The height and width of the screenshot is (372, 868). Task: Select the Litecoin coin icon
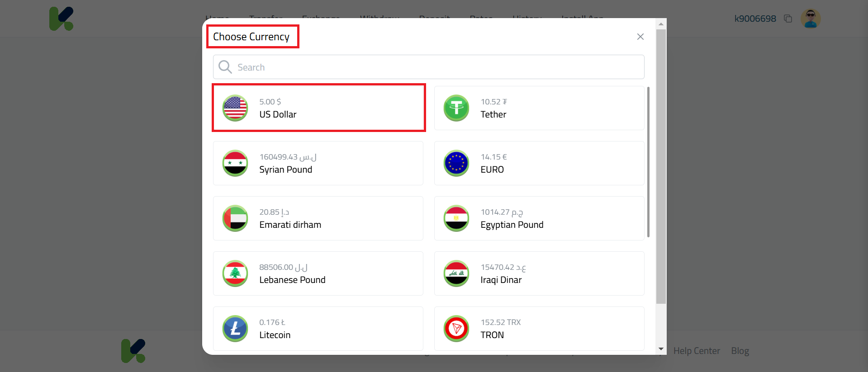click(x=235, y=329)
